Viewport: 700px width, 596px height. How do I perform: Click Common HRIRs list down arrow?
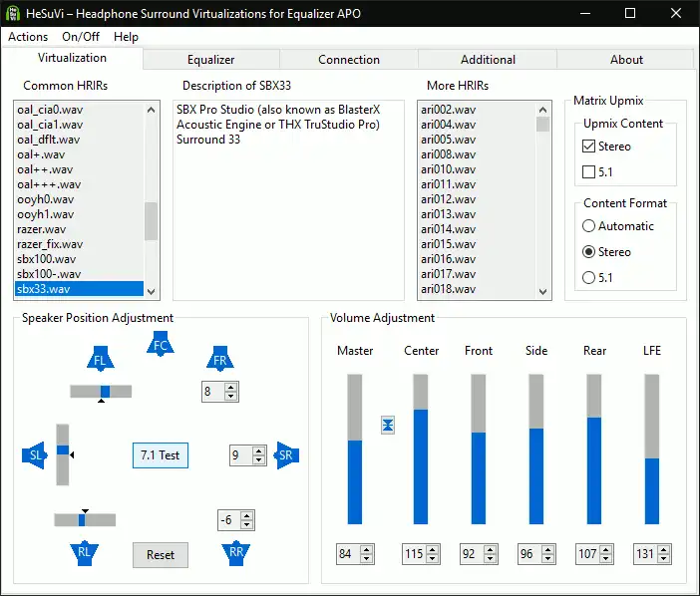[152, 291]
